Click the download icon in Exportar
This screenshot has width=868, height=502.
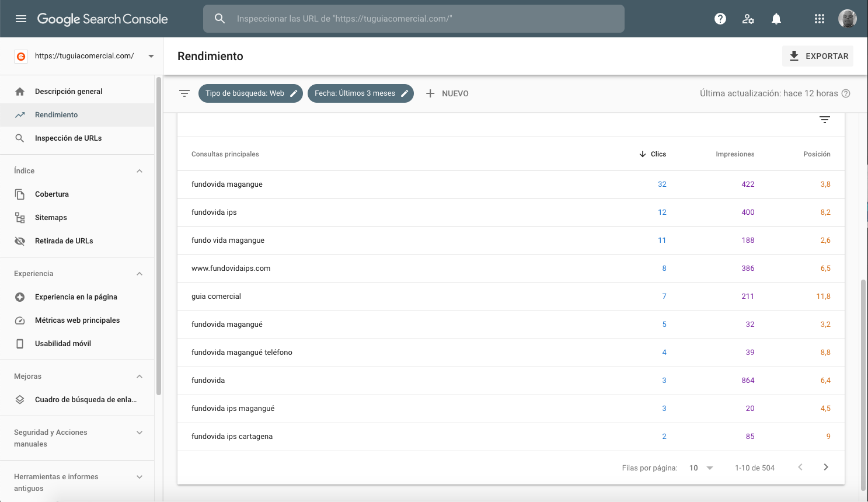(794, 56)
